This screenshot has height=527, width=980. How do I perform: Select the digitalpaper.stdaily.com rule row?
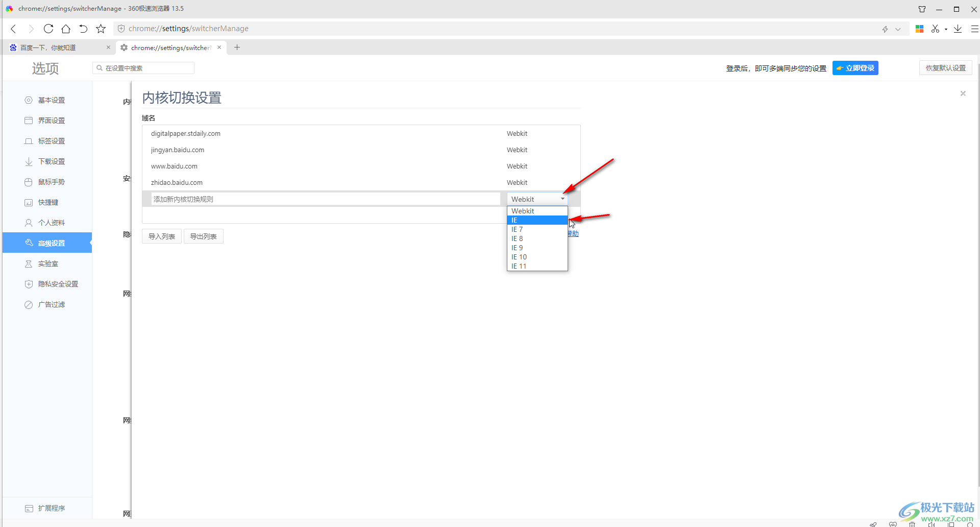click(x=361, y=133)
